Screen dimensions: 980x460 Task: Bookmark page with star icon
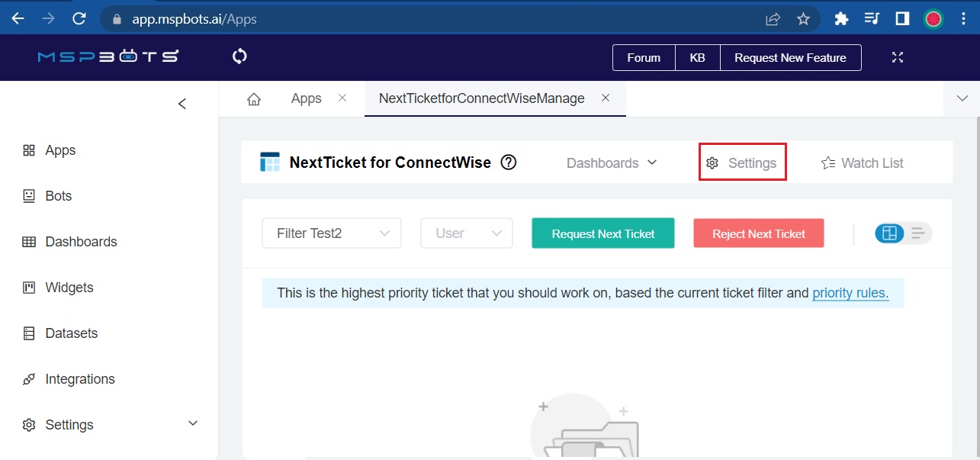point(803,19)
